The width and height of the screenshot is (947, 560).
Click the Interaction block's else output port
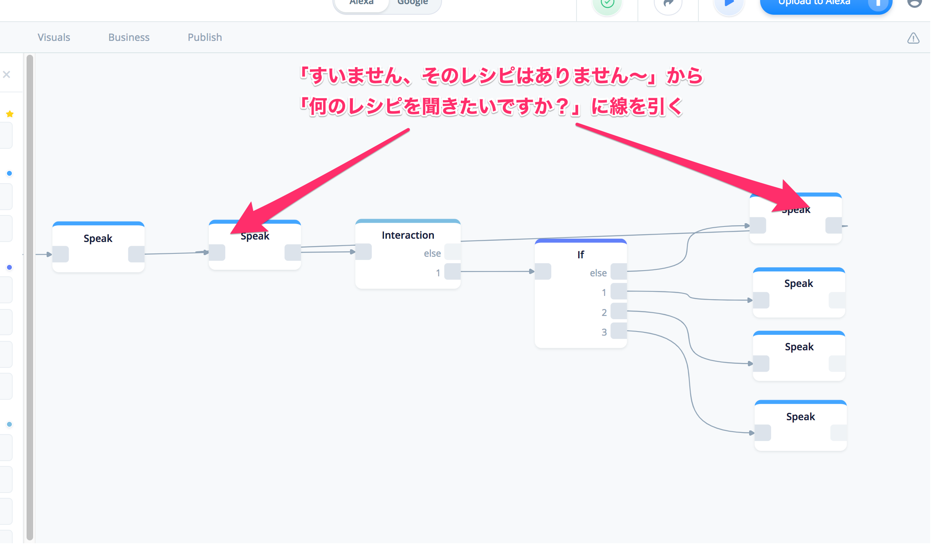coord(452,252)
